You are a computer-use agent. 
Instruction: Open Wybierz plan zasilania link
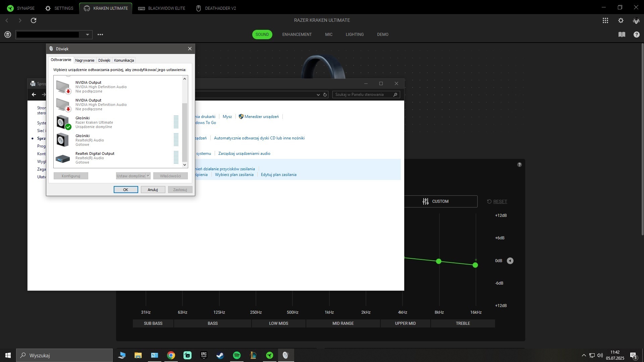pyautogui.click(x=234, y=175)
